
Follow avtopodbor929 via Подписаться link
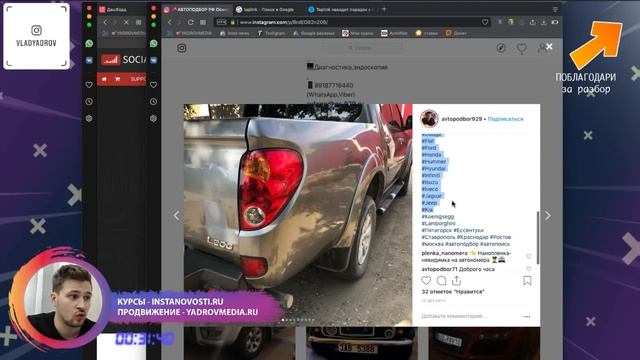505,119
